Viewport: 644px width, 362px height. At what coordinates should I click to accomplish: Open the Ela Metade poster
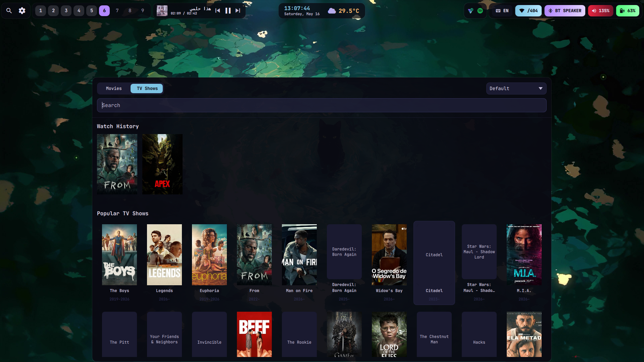pos(524,335)
